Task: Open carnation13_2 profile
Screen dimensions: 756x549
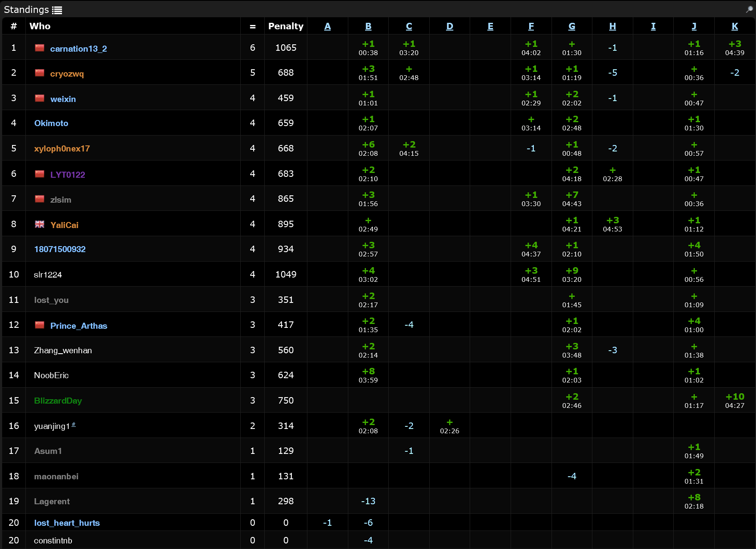Action: 78,49
